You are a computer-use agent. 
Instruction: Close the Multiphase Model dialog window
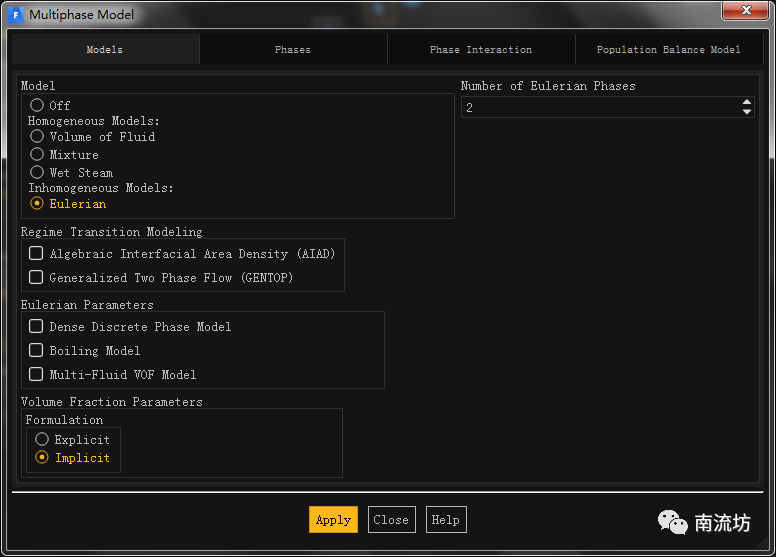click(x=741, y=11)
